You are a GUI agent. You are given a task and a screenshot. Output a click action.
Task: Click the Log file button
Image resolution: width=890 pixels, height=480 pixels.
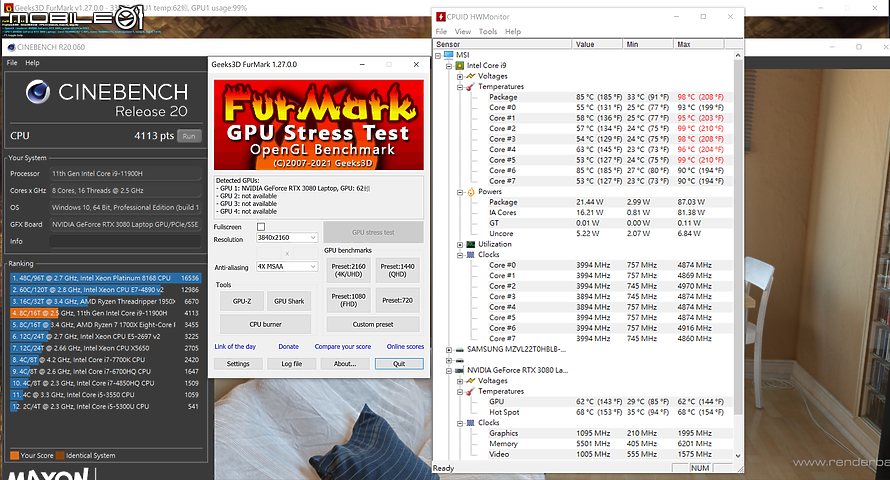(x=292, y=364)
